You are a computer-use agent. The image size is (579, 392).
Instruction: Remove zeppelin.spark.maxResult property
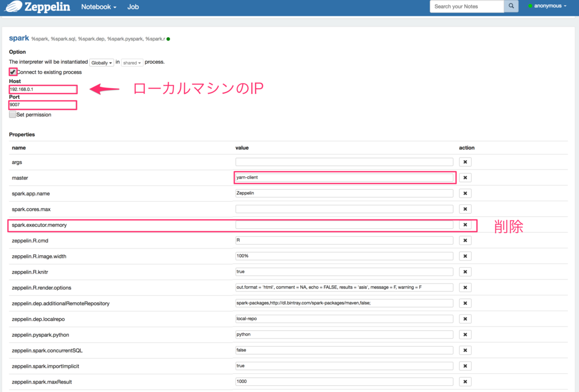point(465,382)
